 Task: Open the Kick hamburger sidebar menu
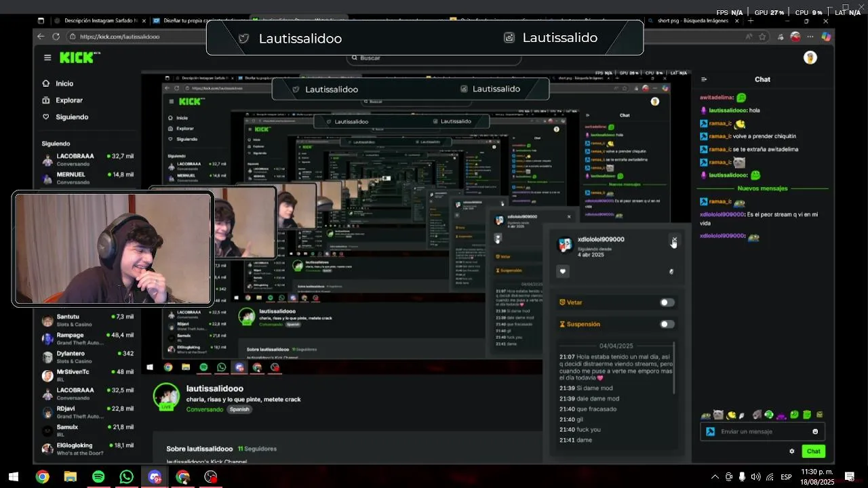point(47,58)
